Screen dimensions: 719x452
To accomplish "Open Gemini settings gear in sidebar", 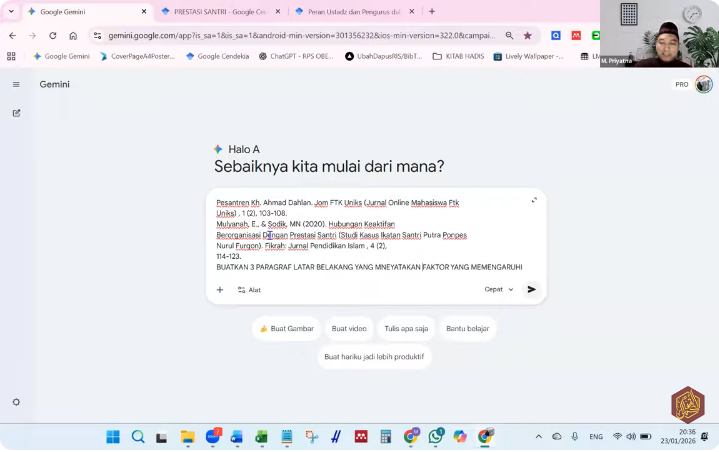I will pyautogui.click(x=16, y=402).
